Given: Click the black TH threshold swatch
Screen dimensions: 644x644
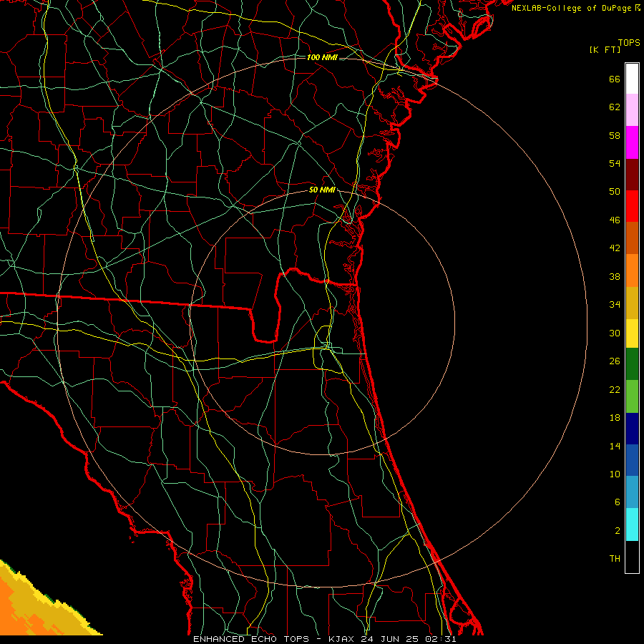Looking at the screenshot, I should (x=632, y=557).
